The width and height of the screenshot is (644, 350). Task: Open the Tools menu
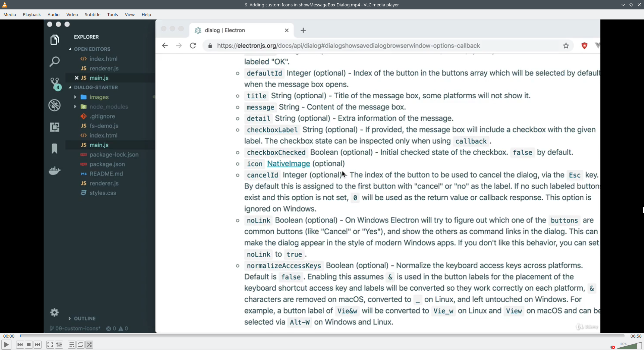click(113, 14)
